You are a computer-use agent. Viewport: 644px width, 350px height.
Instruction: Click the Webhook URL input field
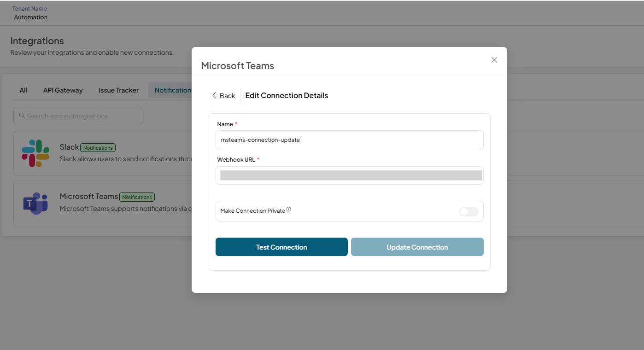[350, 175]
